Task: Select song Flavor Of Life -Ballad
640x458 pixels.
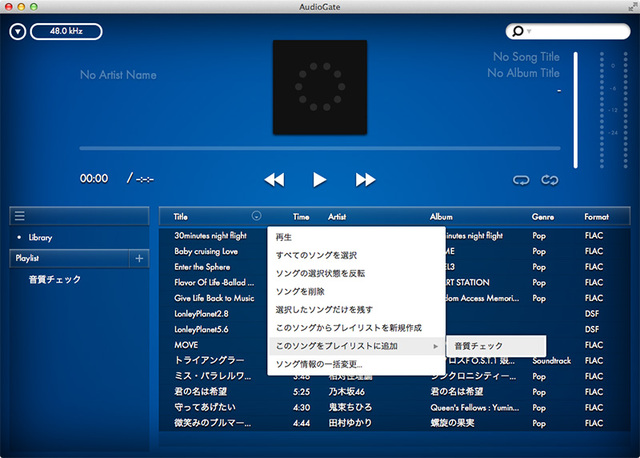Action: coord(214,282)
